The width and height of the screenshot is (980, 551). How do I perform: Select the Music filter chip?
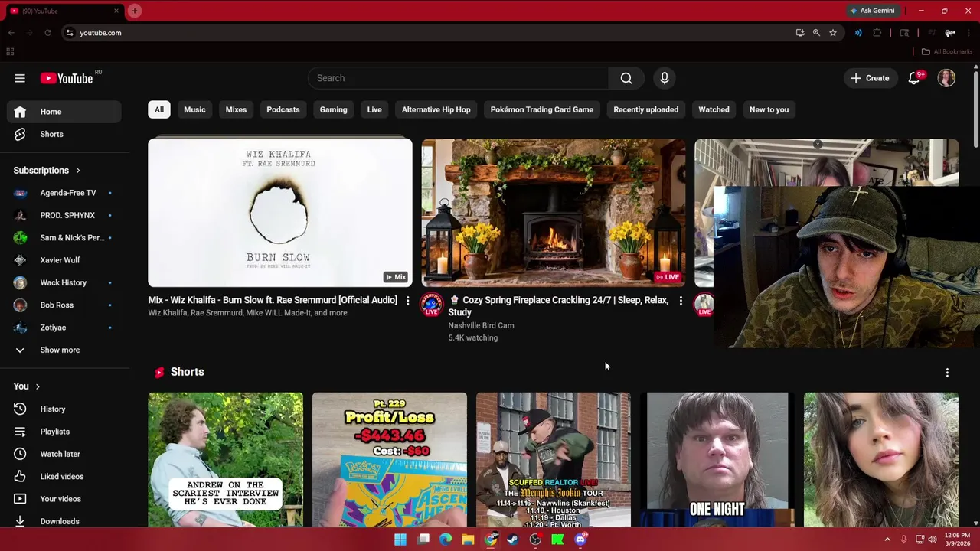[x=194, y=109]
